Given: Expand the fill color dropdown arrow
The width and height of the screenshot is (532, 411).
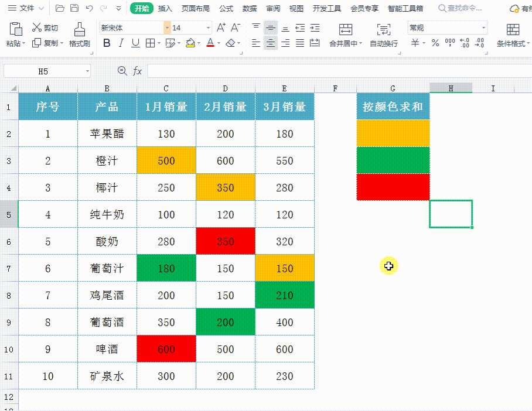Looking at the screenshot, I should pyautogui.click(x=199, y=43).
